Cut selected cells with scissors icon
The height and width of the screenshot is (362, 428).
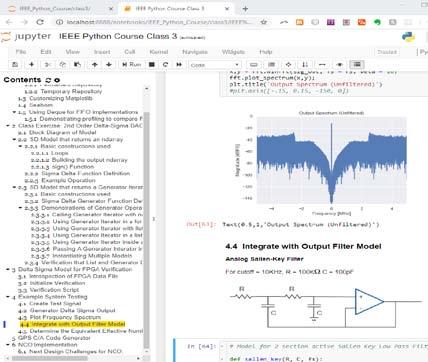(47, 64)
